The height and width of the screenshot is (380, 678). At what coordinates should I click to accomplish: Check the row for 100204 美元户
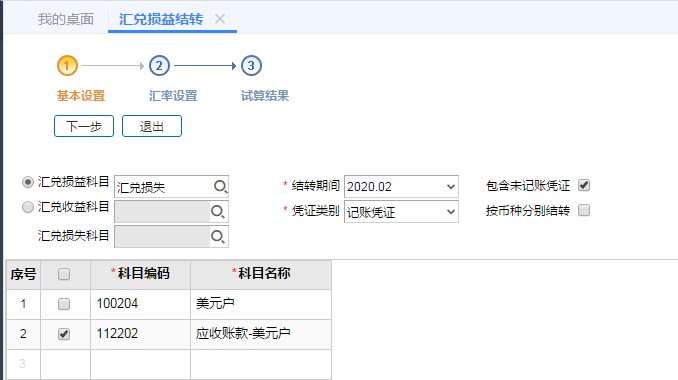[x=64, y=304]
